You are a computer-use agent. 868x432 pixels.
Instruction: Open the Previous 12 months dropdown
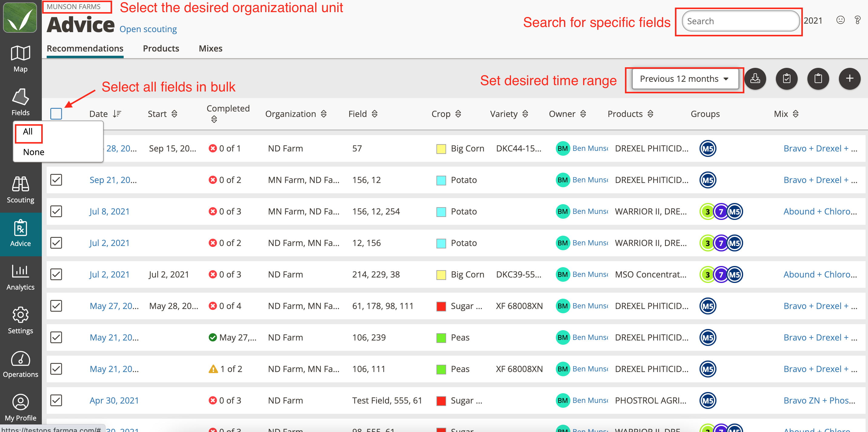tap(685, 79)
